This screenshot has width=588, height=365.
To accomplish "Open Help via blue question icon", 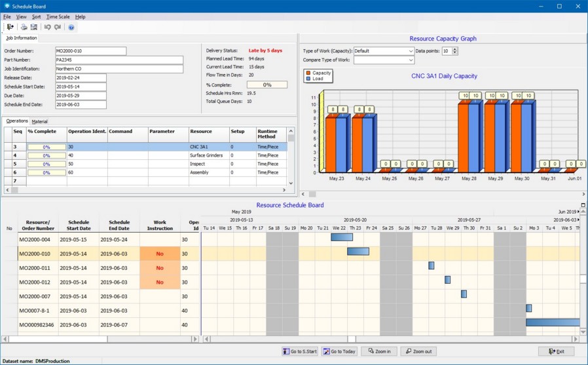I will tap(71, 27).
